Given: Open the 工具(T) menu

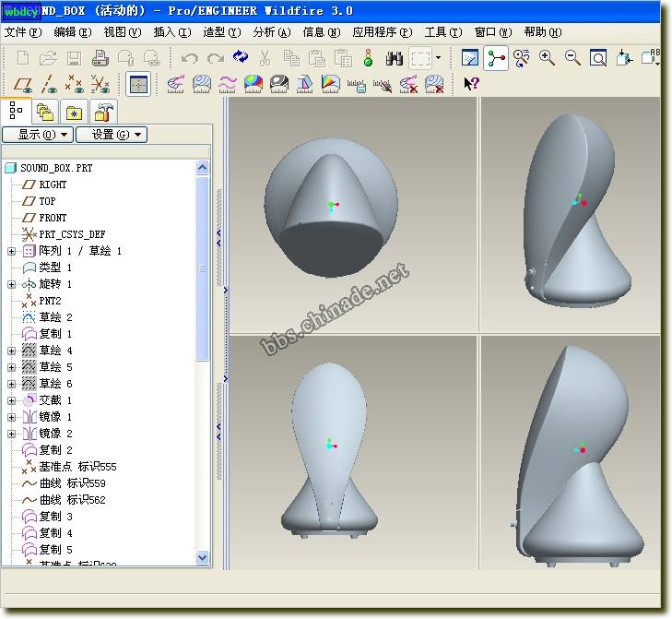Looking at the screenshot, I should tap(443, 32).
